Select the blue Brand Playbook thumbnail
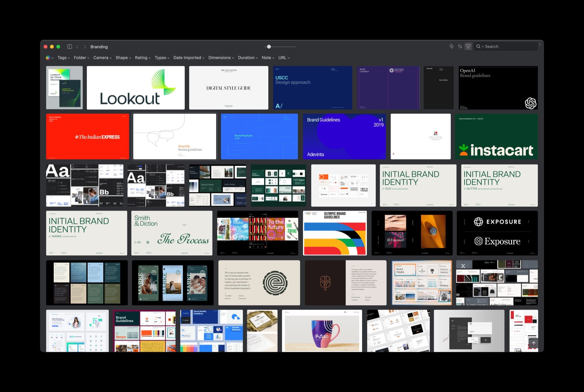584x392 pixels. 259,136
